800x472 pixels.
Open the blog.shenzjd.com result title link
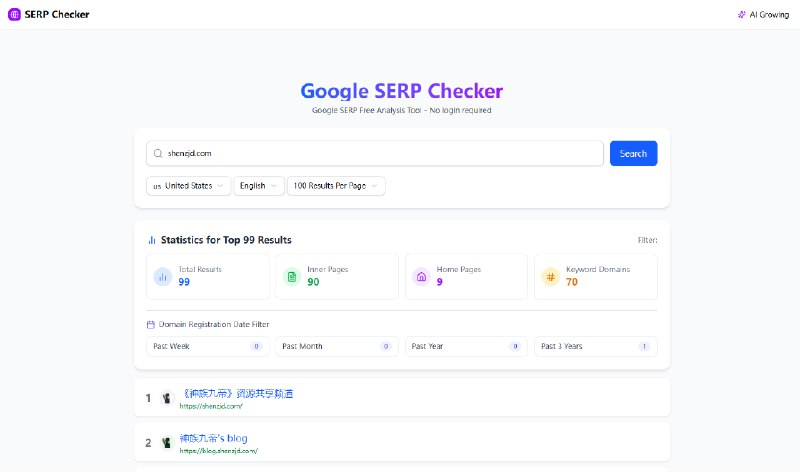213,438
